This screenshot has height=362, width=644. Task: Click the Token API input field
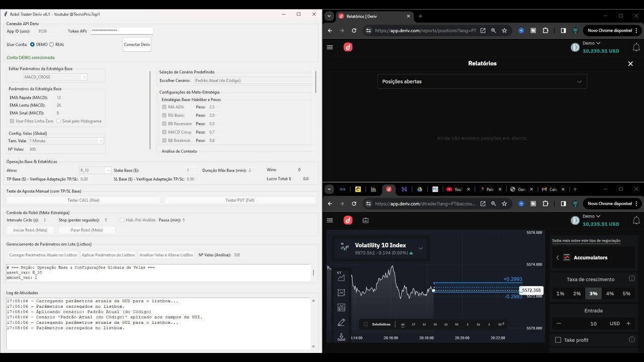[x=121, y=31]
